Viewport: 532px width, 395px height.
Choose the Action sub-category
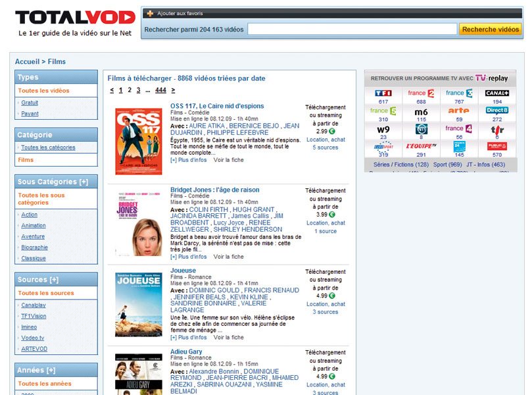click(x=29, y=215)
